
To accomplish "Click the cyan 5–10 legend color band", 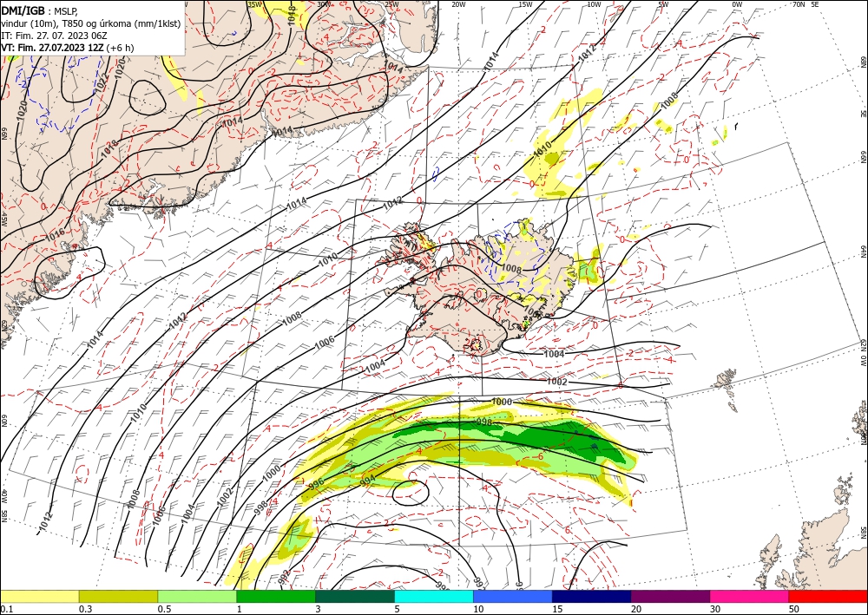I will (434, 596).
